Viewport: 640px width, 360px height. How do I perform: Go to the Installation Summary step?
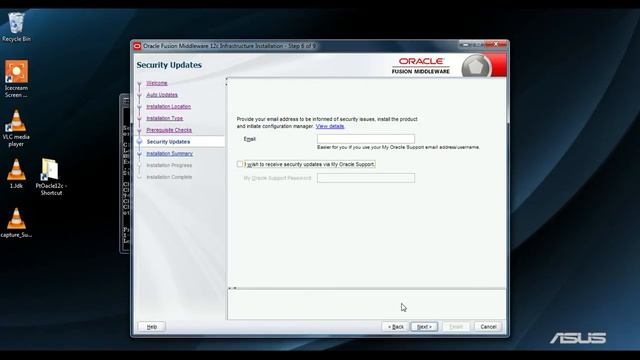click(169, 153)
